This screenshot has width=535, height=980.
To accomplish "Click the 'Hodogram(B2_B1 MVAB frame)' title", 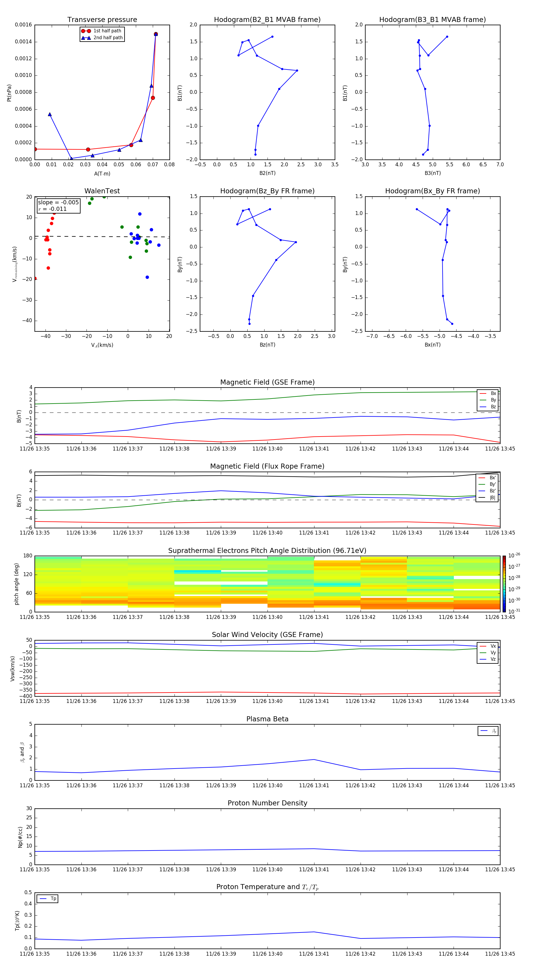I will pyautogui.click(x=267, y=20).
